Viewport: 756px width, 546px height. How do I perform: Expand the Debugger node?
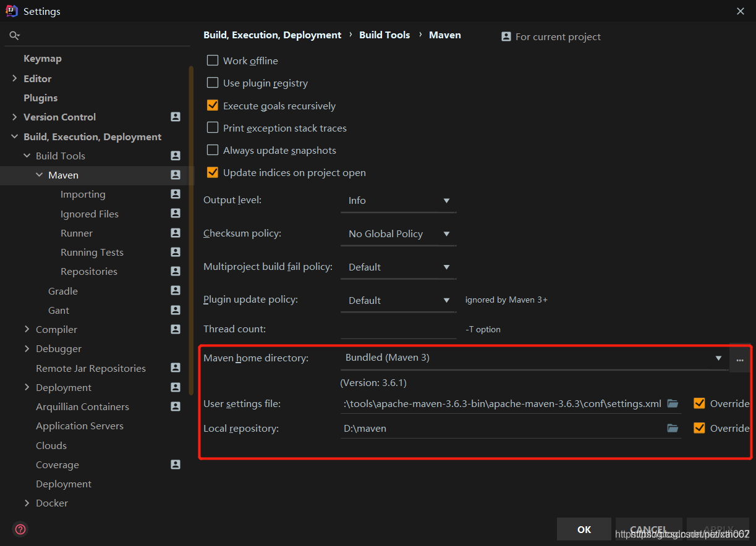[x=27, y=348]
